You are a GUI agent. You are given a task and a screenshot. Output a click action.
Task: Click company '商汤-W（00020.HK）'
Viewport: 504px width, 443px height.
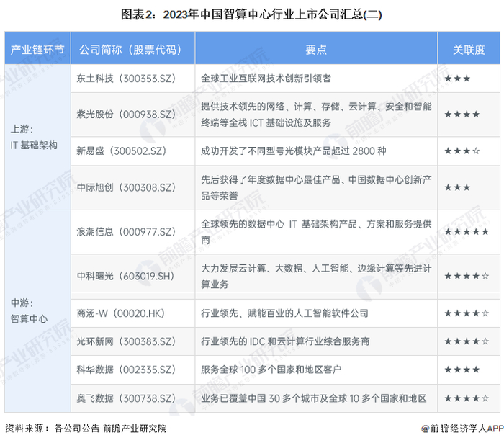[x=121, y=313]
